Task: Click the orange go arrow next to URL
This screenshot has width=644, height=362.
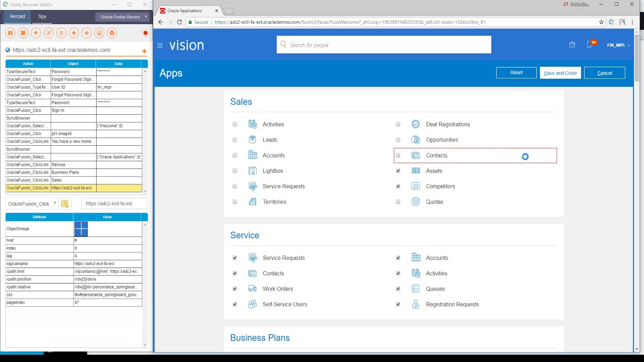Action: tap(144, 51)
